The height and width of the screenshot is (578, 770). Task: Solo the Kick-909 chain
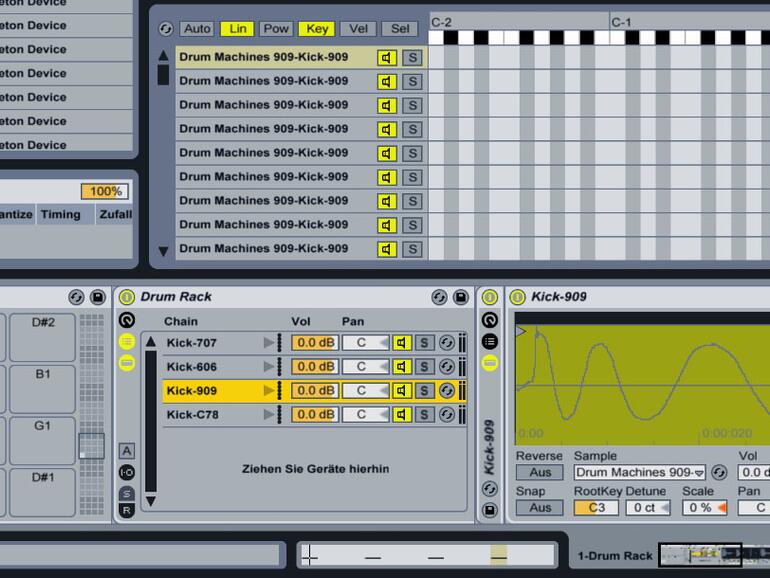(424, 391)
